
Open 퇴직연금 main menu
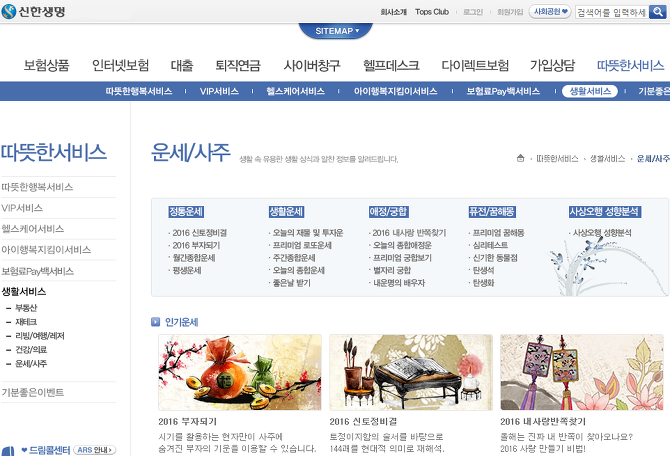238,65
